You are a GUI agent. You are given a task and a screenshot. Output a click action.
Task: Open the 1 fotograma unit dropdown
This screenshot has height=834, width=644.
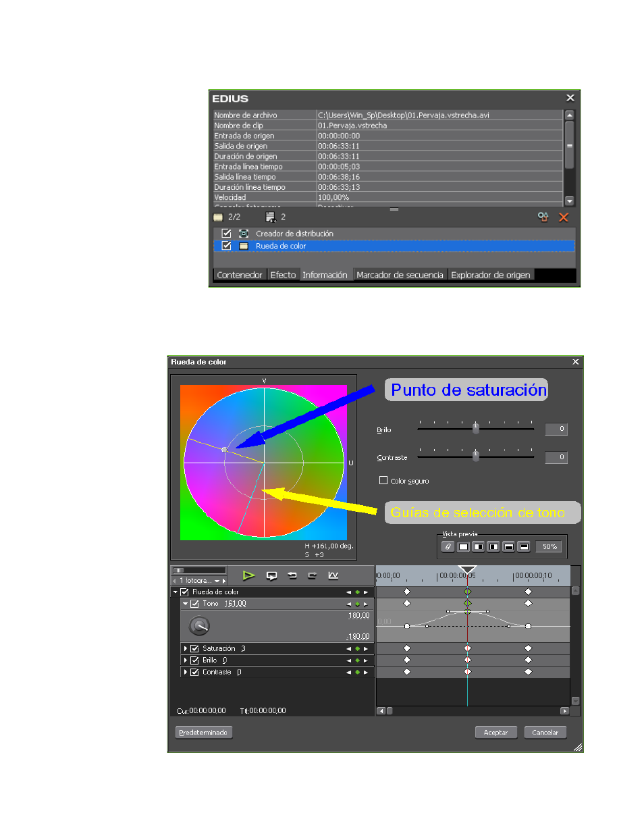pyautogui.click(x=217, y=581)
